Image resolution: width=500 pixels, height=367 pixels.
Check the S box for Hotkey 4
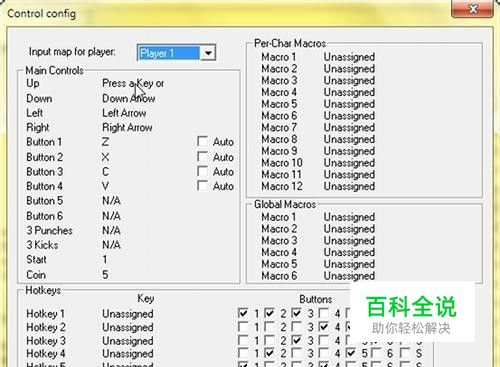[x=405, y=353]
